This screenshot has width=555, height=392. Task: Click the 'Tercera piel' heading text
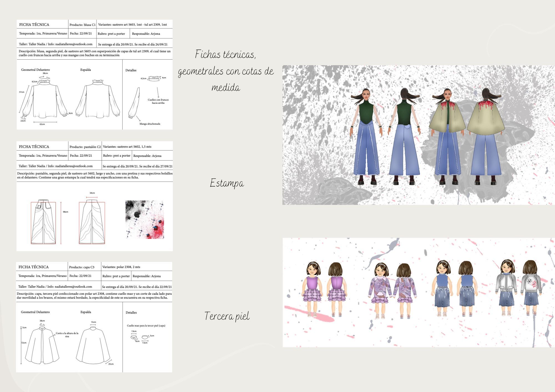point(227,316)
